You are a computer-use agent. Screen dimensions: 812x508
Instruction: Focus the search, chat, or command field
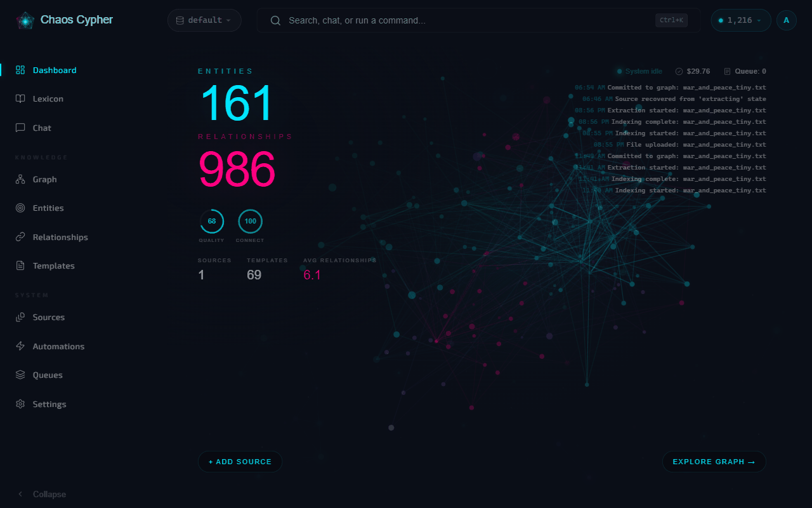point(479,20)
